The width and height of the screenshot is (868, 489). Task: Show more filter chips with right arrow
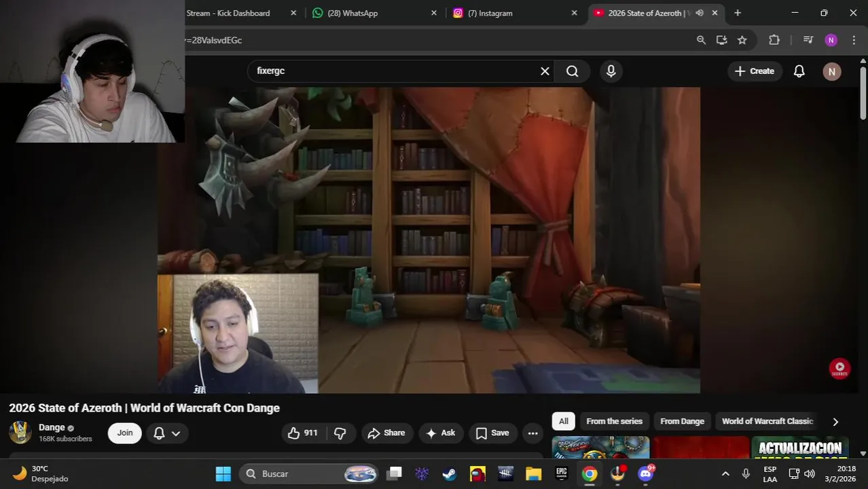[835, 422]
